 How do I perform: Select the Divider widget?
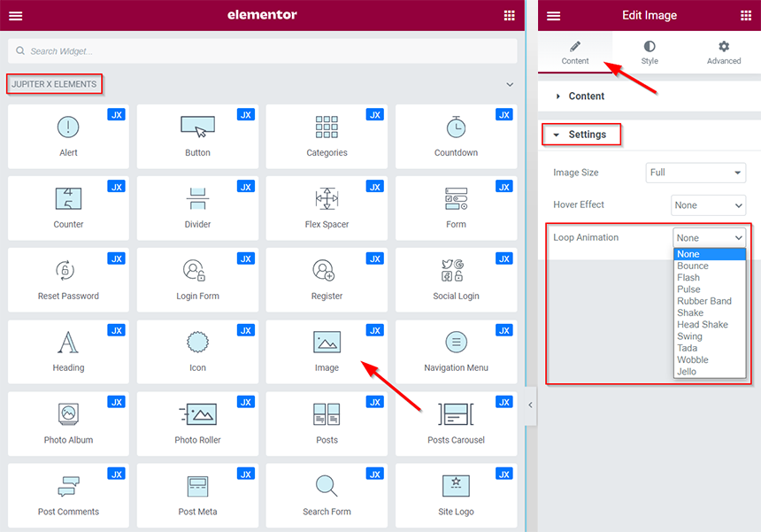click(x=197, y=208)
